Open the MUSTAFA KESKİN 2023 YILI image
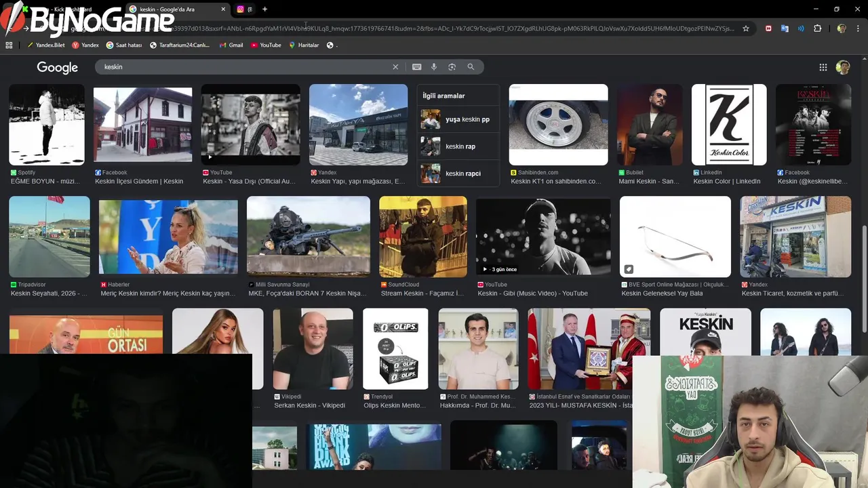Image resolution: width=868 pixels, height=488 pixels. (x=589, y=349)
